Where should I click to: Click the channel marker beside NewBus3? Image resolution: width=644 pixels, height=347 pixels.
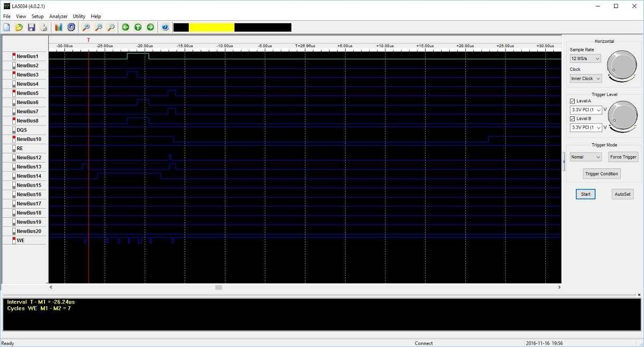14,75
